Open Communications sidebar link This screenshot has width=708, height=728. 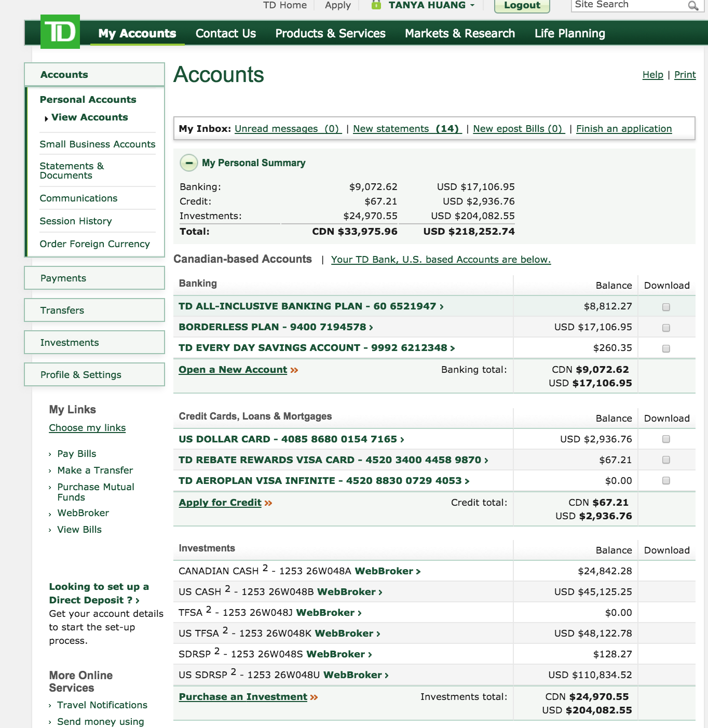[78, 198]
